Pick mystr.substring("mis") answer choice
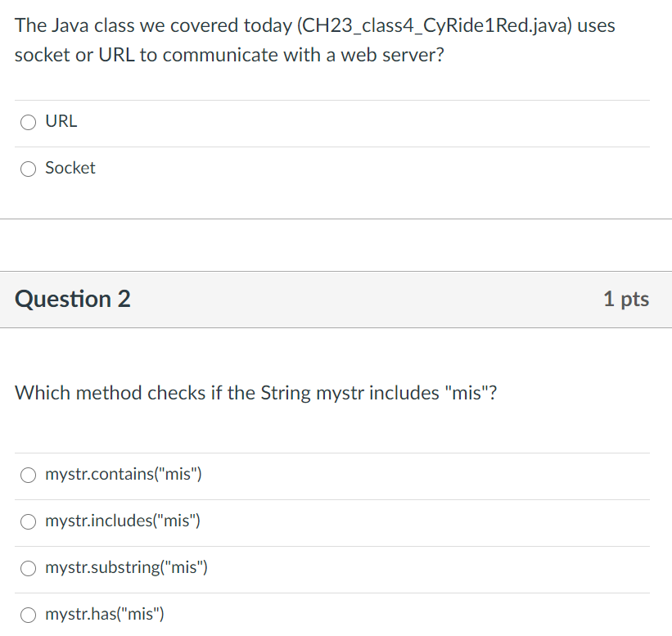 coord(28,567)
